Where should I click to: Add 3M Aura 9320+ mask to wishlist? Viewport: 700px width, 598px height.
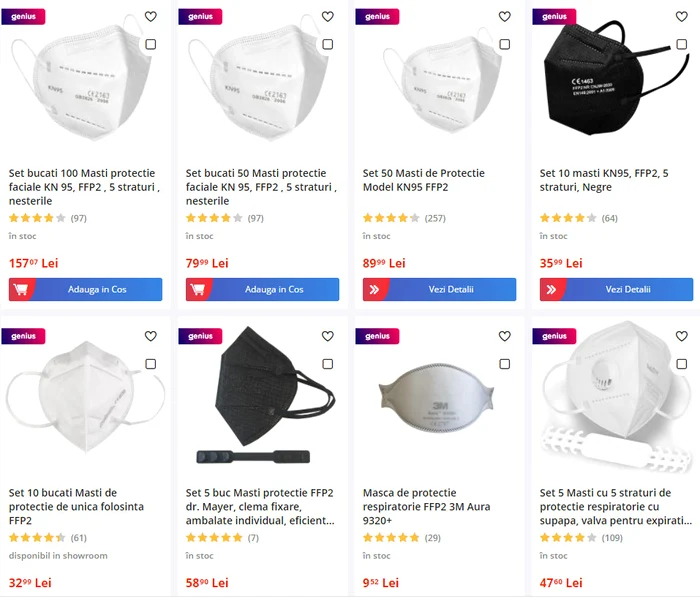pyautogui.click(x=504, y=337)
